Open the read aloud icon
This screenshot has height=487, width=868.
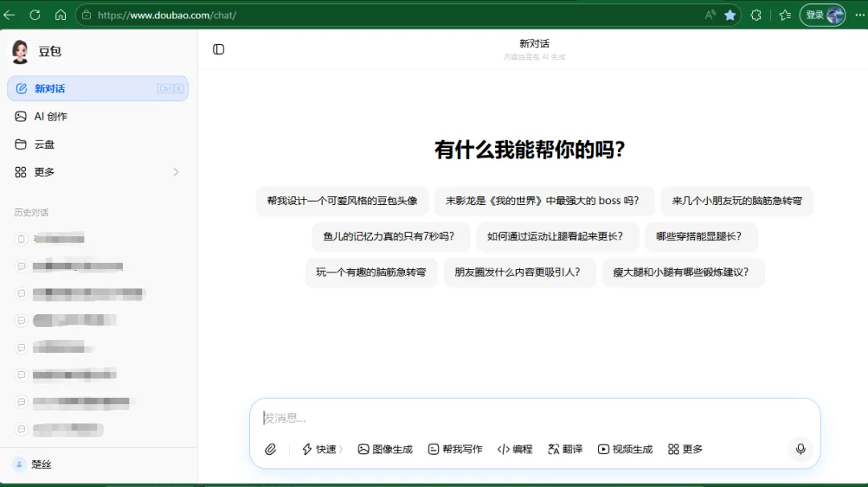710,15
